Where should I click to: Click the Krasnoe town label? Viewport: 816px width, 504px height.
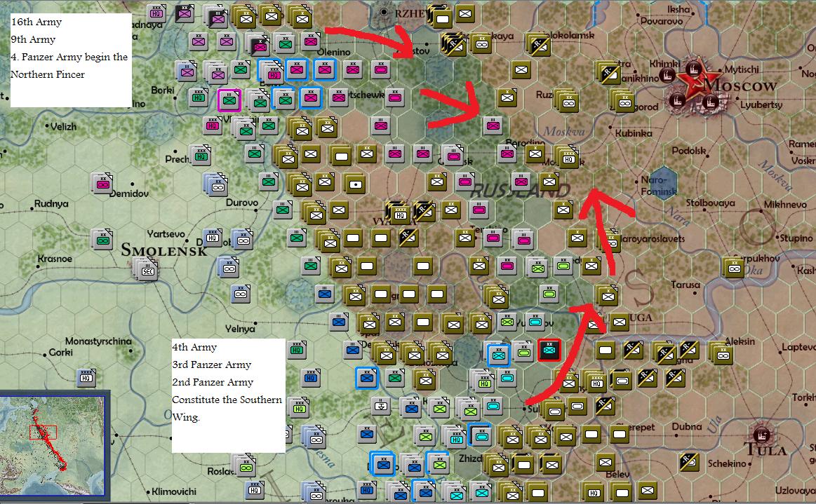pos(55,259)
